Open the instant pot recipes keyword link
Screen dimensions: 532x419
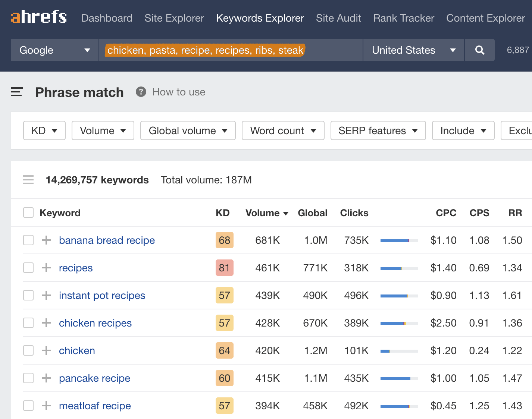[x=102, y=295]
